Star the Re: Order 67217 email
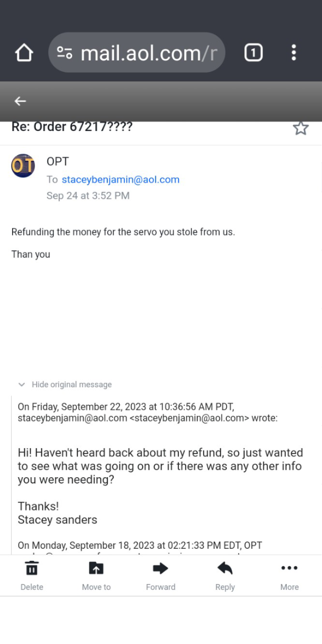Image resolution: width=322 pixels, height=644 pixels. [x=301, y=128]
